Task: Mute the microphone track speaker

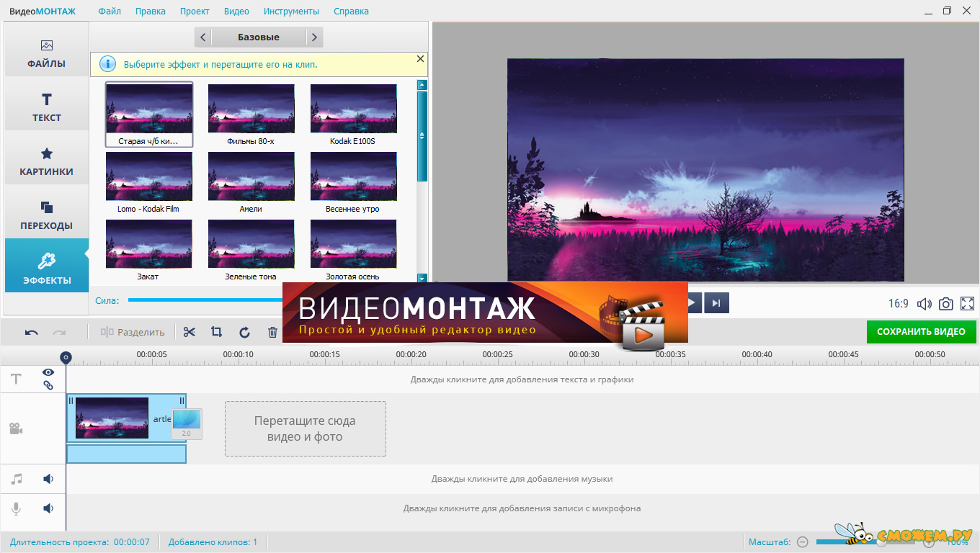Action: pos(48,508)
